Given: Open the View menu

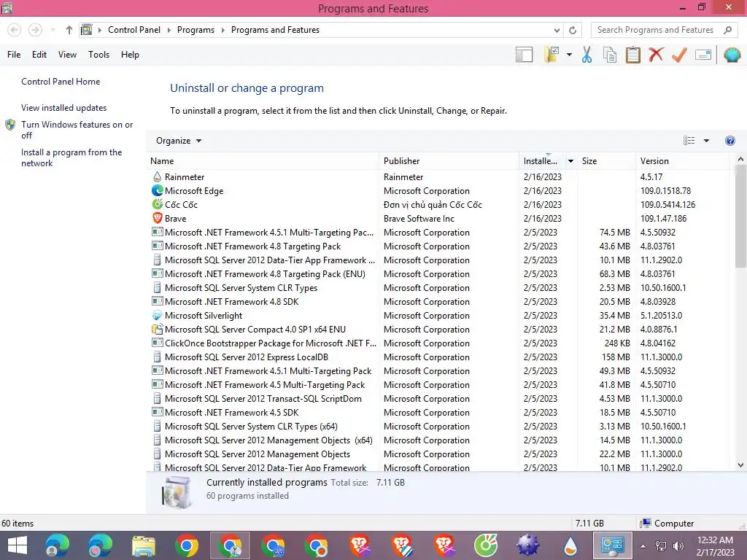Looking at the screenshot, I should pos(67,55).
